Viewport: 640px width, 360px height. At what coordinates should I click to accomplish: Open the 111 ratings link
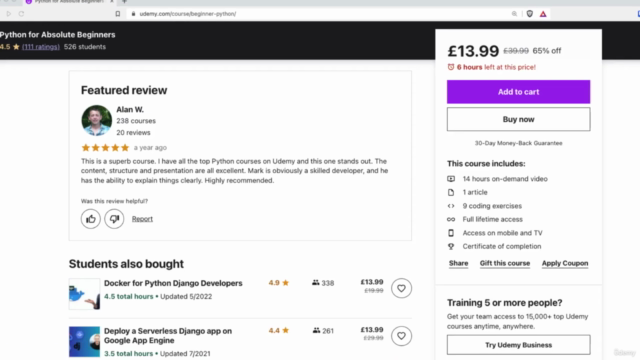(x=41, y=47)
